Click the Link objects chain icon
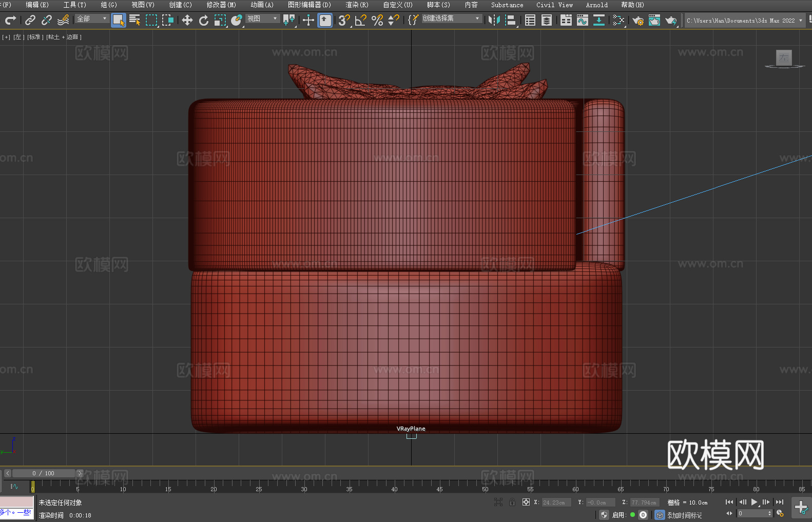 (x=30, y=21)
